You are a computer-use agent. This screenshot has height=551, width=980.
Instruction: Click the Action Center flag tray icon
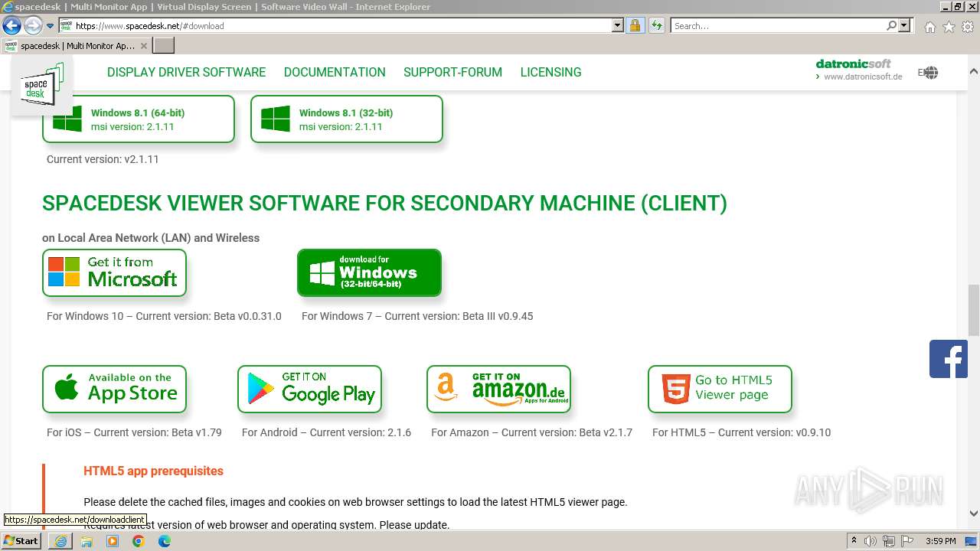click(x=906, y=541)
